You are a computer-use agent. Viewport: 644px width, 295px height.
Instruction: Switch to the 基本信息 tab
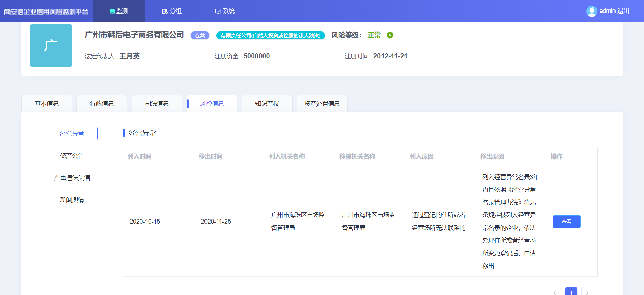pos(47,104)
